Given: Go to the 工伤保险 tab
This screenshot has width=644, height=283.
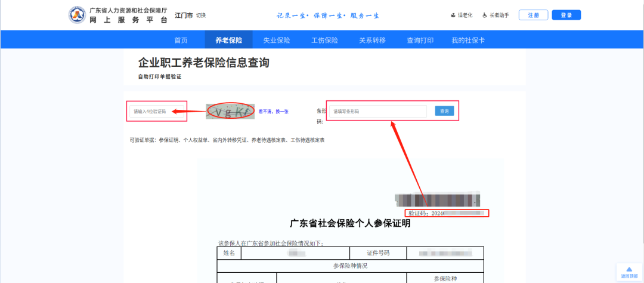Looking at the screenshot, I should tap(324, 40).
